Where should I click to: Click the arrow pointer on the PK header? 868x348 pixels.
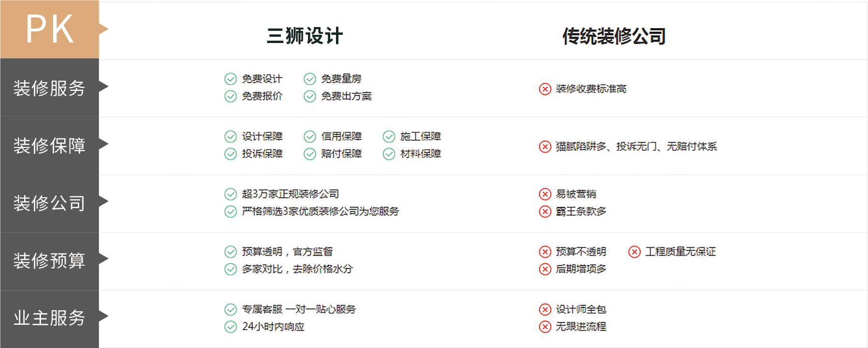tap(103, 29)
